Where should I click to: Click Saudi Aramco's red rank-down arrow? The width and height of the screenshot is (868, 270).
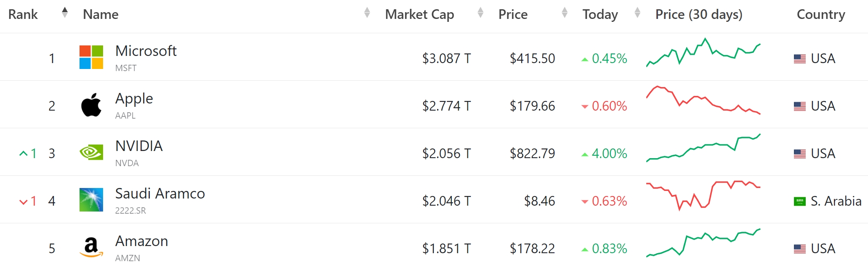click(x=24, y=201)
